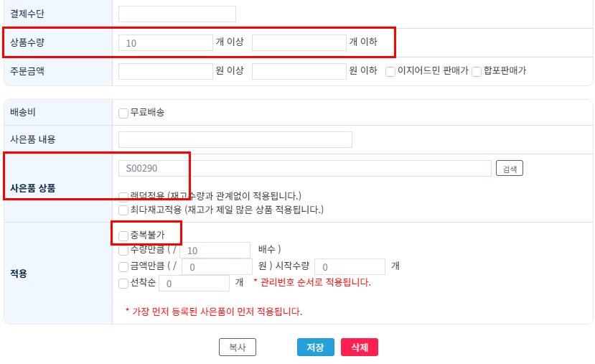Click the 사은품 상품 field containing S00290
The image size is (595, 364).
[305, 168]
